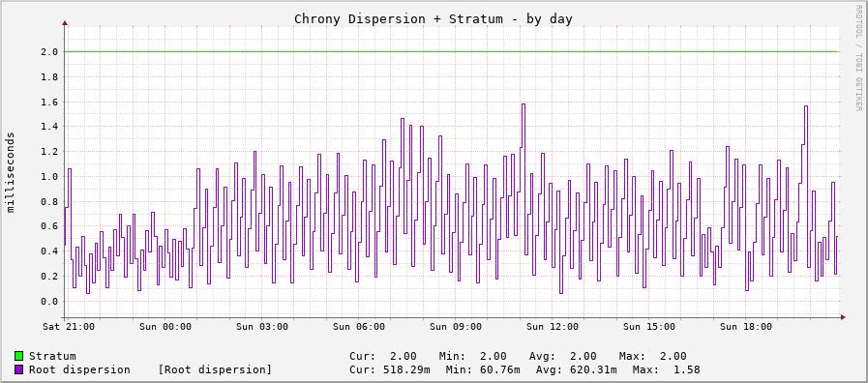Click the 0.0 y-axis tick label
Viewport: 868px width, 383px height.
[50, 302]
